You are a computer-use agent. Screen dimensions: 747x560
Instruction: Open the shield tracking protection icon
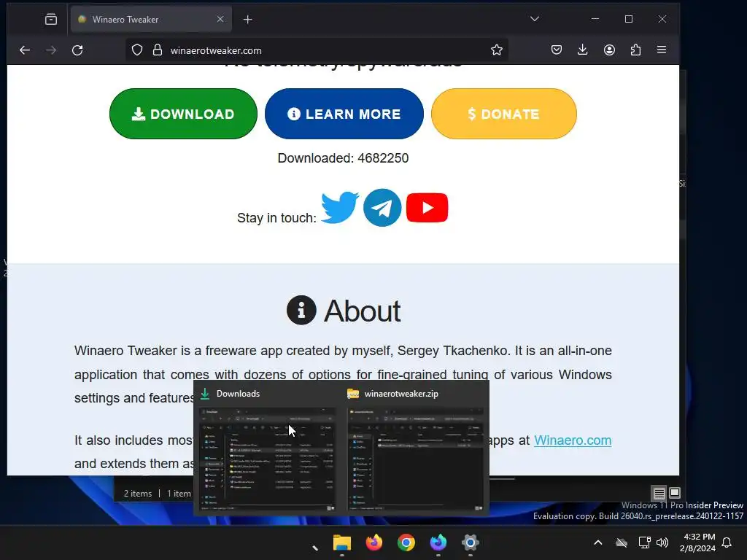click(x=137, y=50)
